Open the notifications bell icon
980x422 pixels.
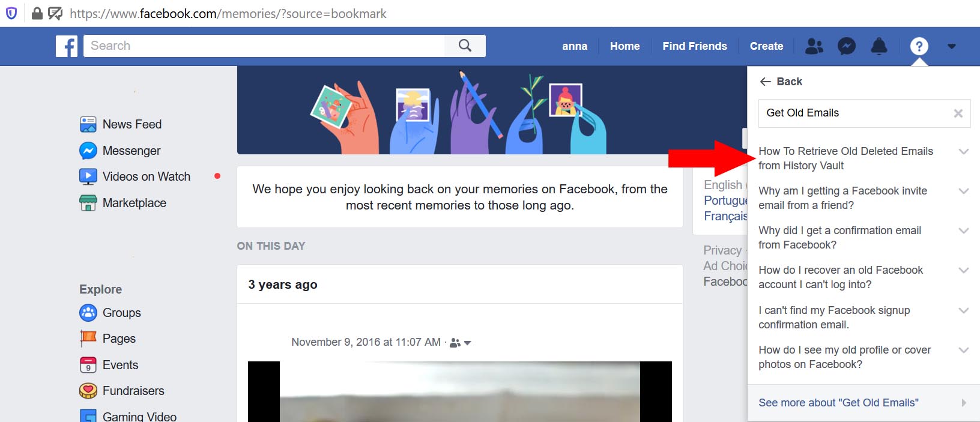point(879,46)
